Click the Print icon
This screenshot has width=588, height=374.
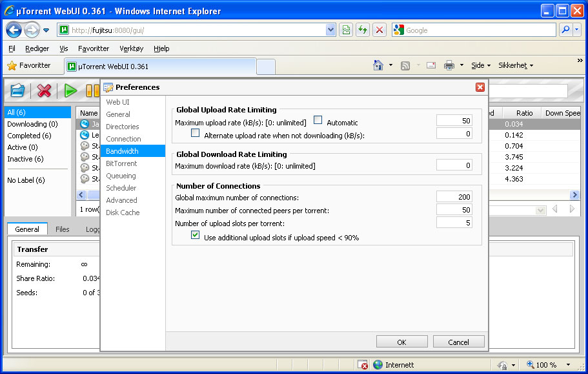coord(449,66)
